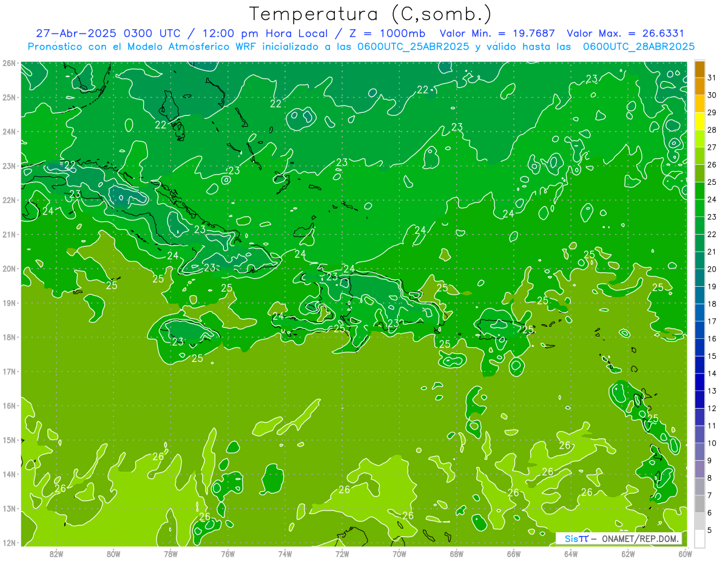
Task: Click the "25N" latitude axis label
Action: click(8, 98)
